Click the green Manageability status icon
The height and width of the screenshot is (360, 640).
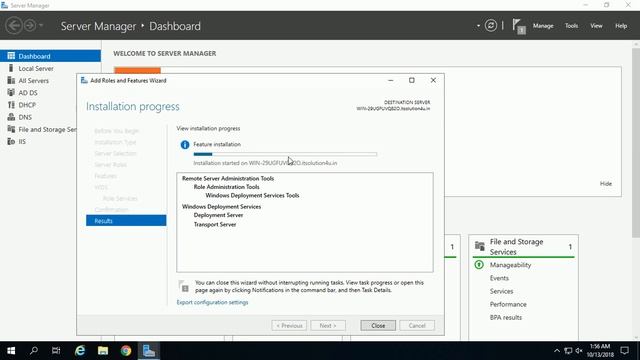point(479,265)
